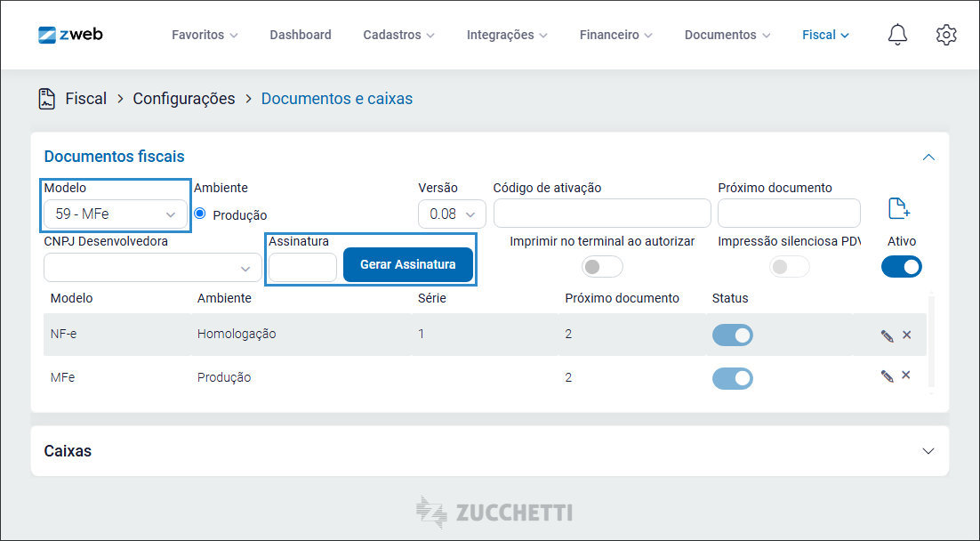
Task: Collapse the Documentos fiscais section
Action: click(928, 157)
